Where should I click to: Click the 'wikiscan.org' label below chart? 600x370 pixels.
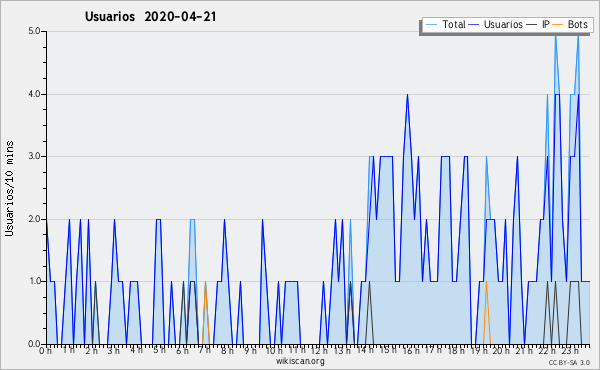pos(300,361)
